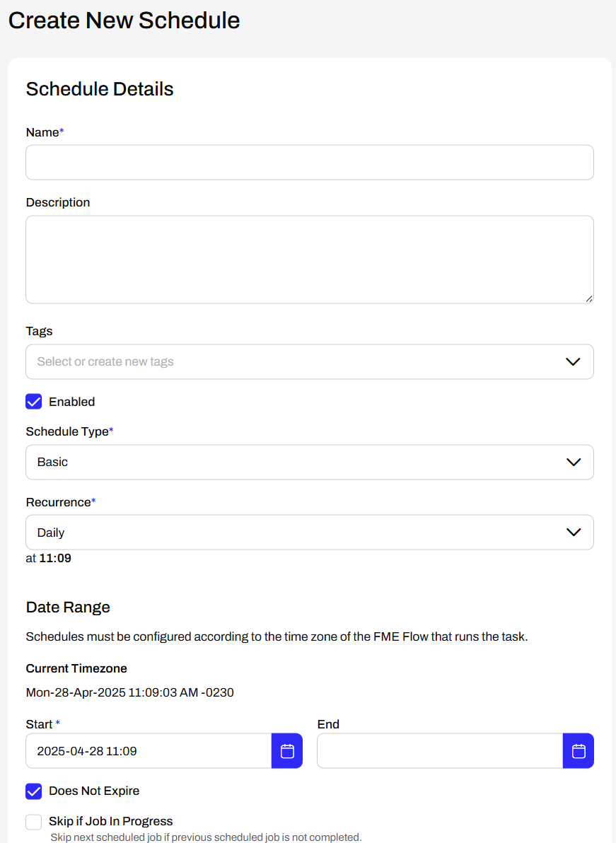Screen dimensions: 616x843
Task: Click the bold 11:09 recurrence time
Action: point(55,558)
